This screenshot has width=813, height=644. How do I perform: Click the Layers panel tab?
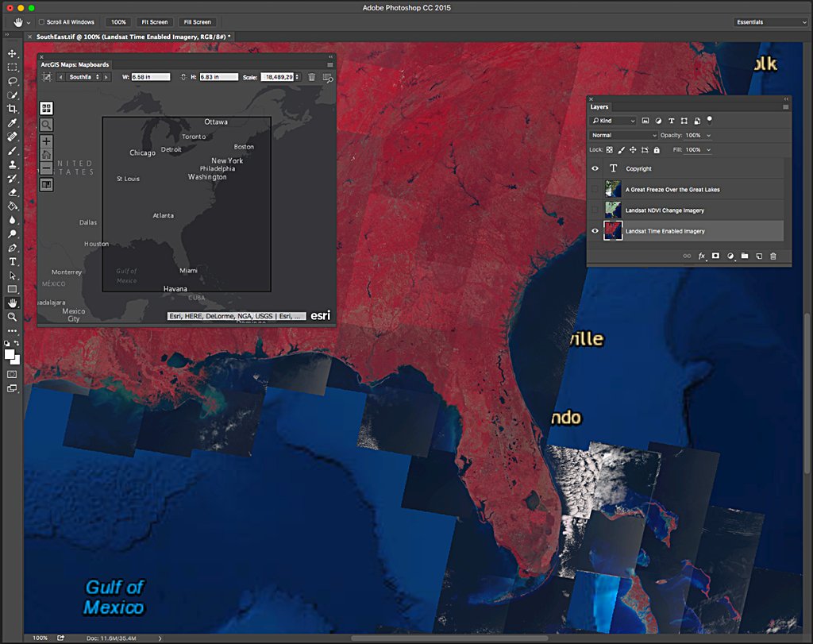[599, 107]
